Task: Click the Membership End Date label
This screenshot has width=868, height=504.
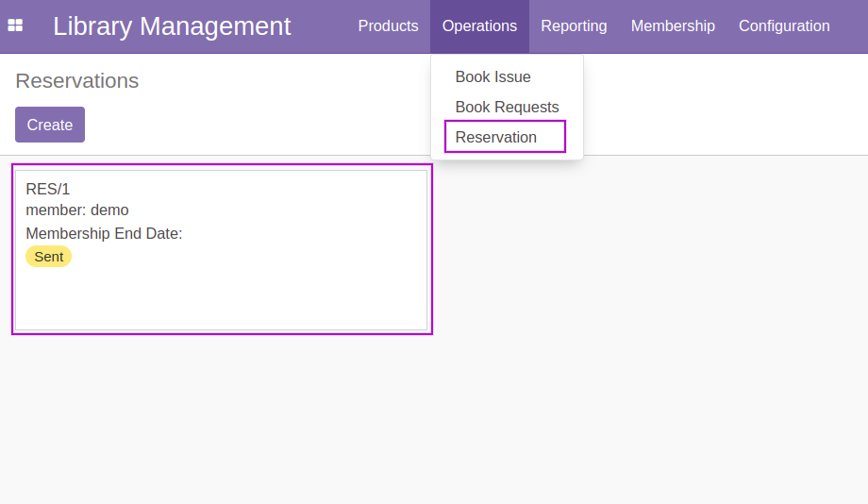Action: [x=104, y=234]
